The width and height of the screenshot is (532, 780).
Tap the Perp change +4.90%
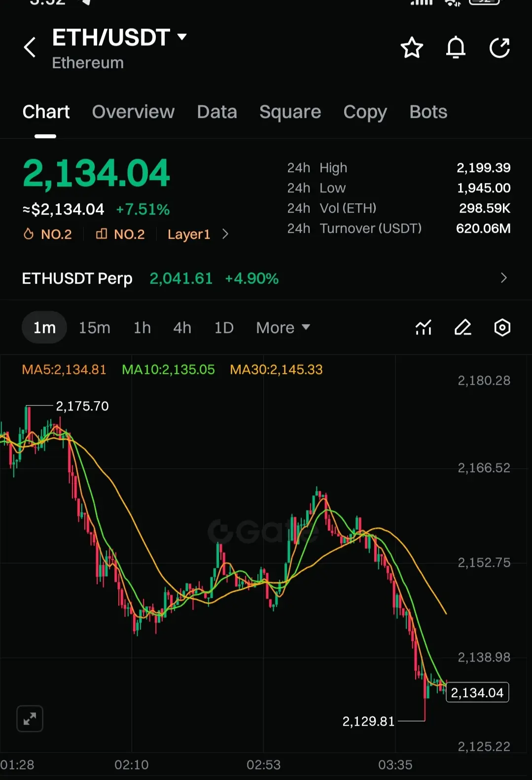251,278
